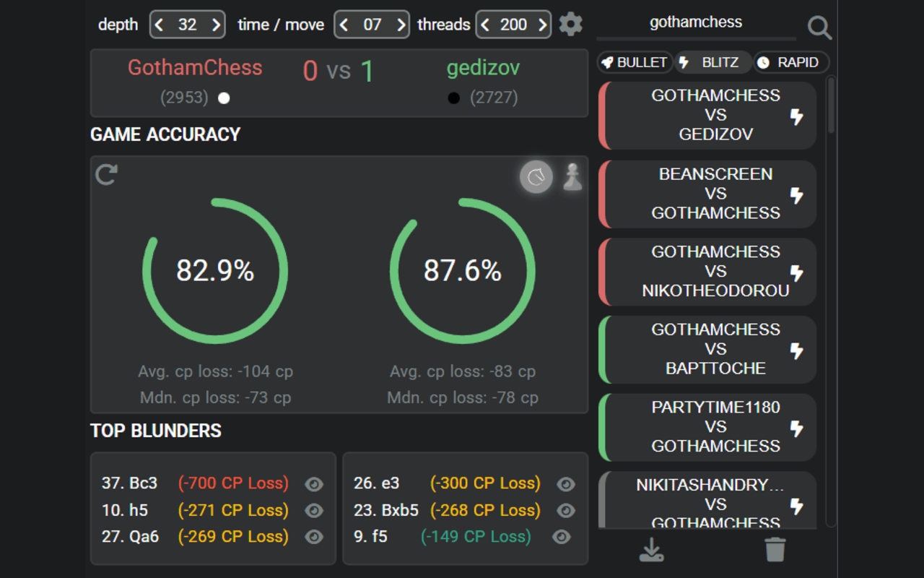Click the game list scrollbar
The height and width of the screenshot is (578, 924).
(831, 105)
